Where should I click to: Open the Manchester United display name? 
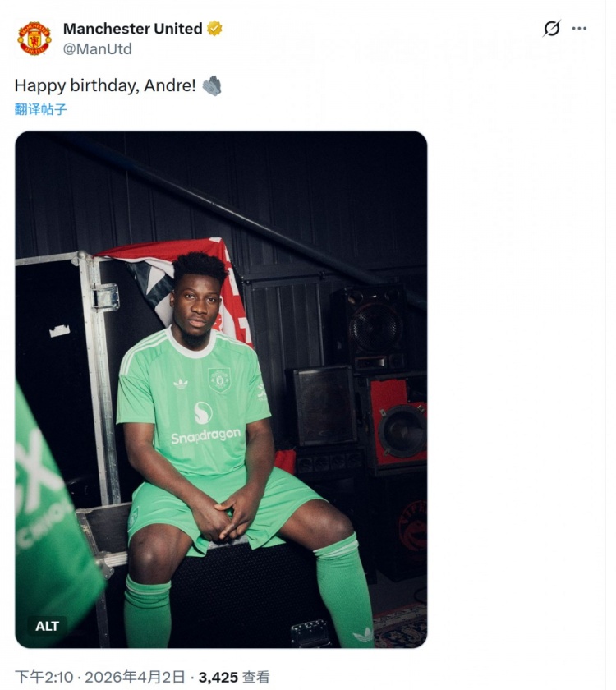(132, 29)
